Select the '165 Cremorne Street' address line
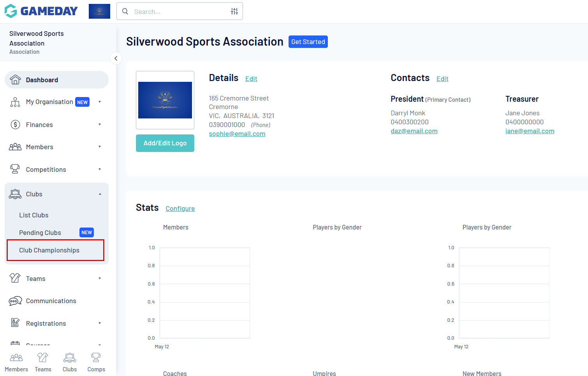The width and height of the screenshot is (588, 376). point(239,98)
